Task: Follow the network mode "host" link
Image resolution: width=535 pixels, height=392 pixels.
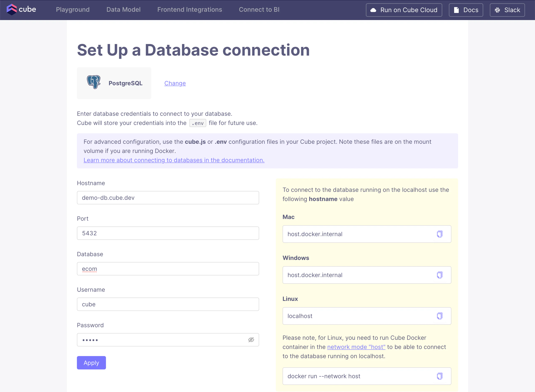Action: pyautogui.click(x=356, y=347)
